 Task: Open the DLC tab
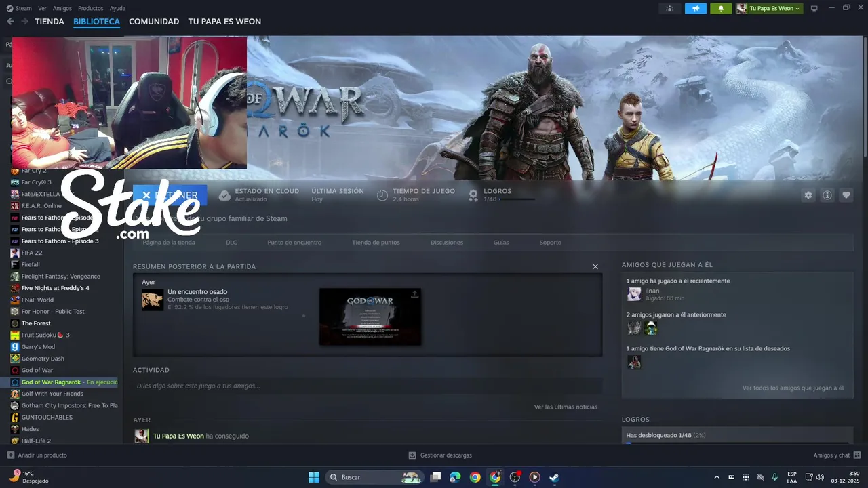[231, 242]
